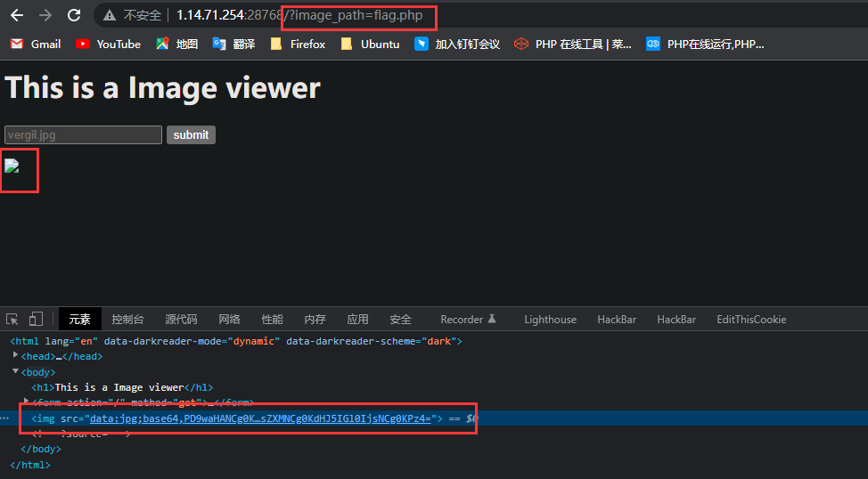
Task: Collapse the body element node
Action: tap(16, 372)
